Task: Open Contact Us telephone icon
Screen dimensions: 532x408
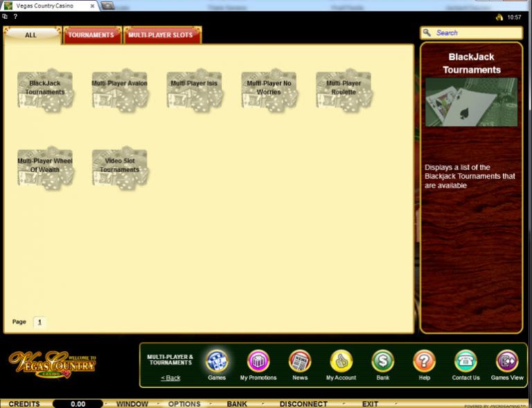Action: (465, 361)
